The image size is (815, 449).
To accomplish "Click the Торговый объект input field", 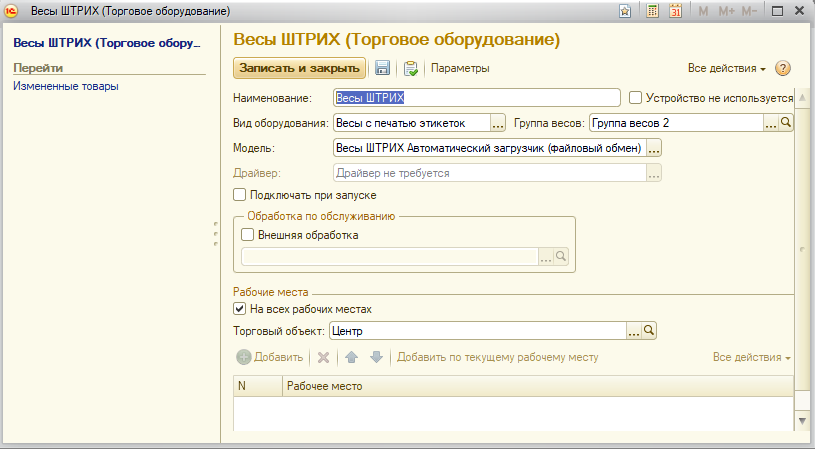I will coord(478,331).
